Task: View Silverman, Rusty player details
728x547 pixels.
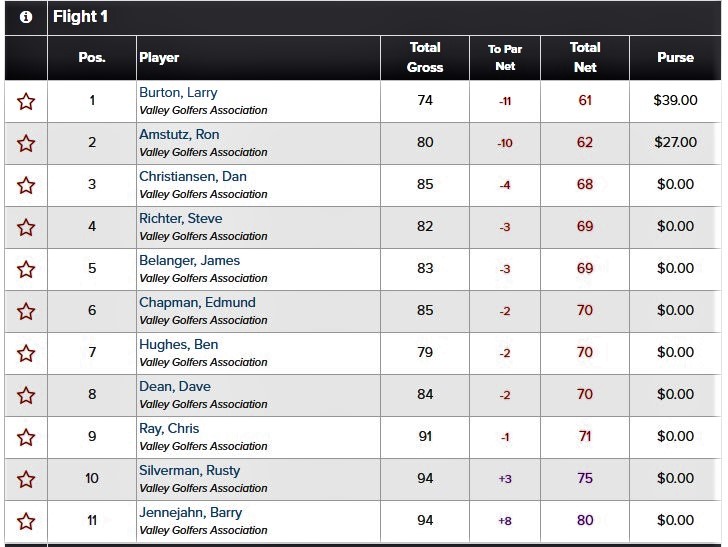Action: pos(189,470)
